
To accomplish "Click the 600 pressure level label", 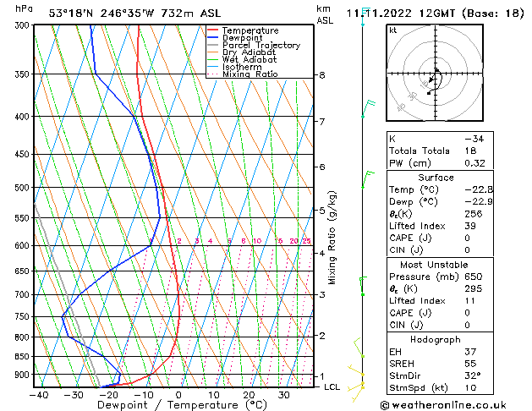I will pyautogui.click(x=24, y=245).
